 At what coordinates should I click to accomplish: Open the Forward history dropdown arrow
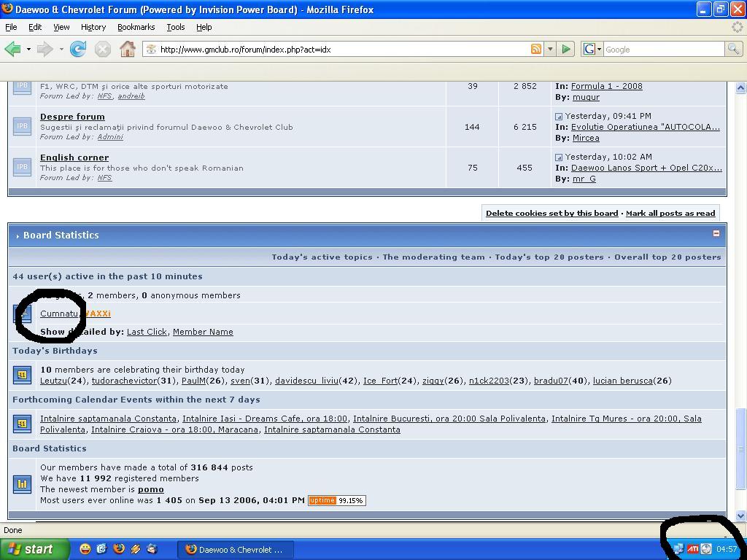pyautogui.click(x=61, y=49)
